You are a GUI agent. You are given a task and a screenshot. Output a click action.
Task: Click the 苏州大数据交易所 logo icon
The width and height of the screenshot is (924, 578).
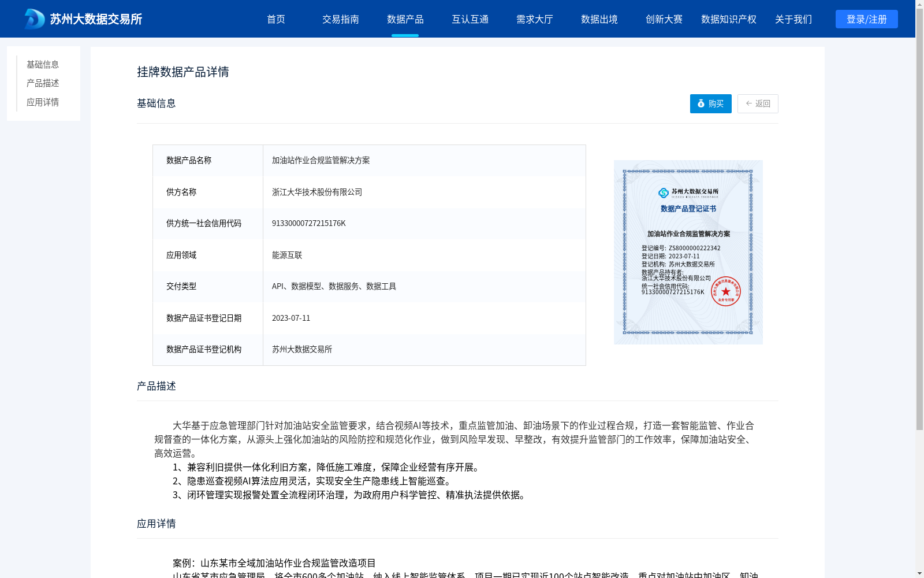point(35,19)
